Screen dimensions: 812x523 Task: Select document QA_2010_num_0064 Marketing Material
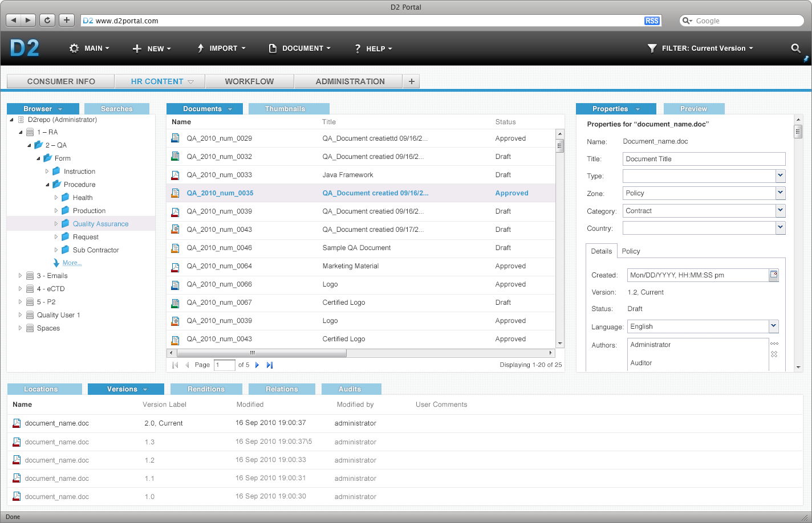pos(361,266)
